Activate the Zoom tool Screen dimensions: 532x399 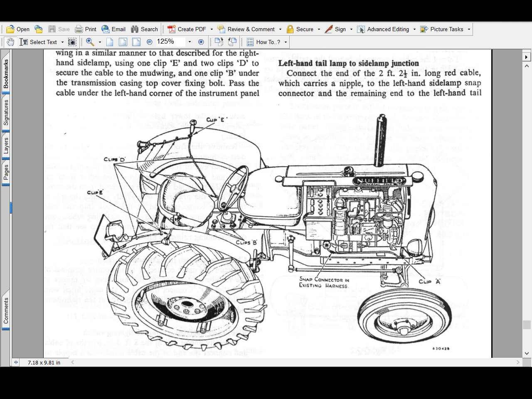pyautogui.click(x=90, y=42)
